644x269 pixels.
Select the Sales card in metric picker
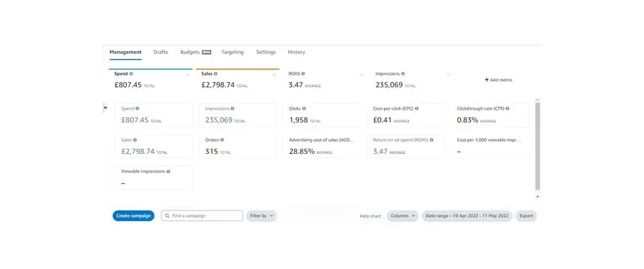point(154,146)
